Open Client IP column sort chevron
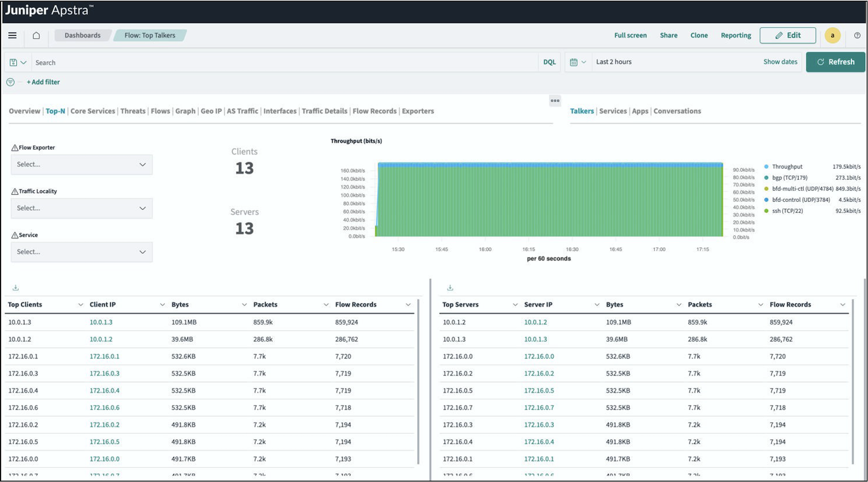Screen dimensions: 868x482 pos(162,305)
